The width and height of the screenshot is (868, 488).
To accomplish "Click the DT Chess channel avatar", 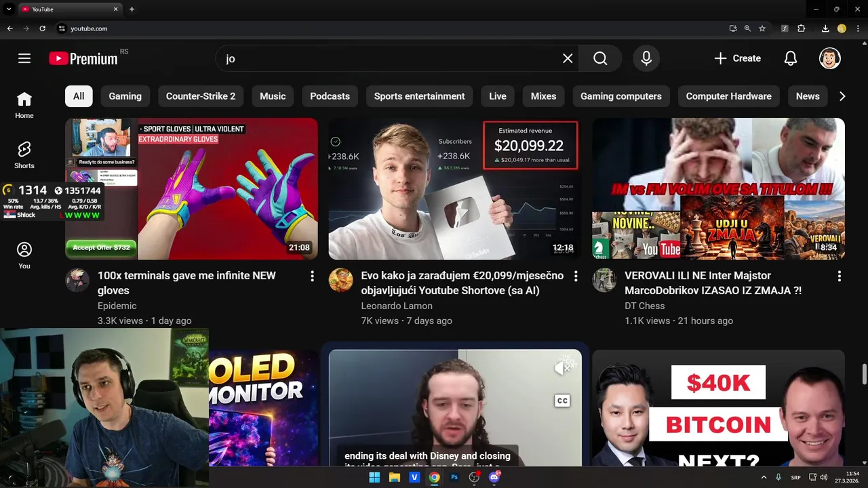I will [604, 280].
